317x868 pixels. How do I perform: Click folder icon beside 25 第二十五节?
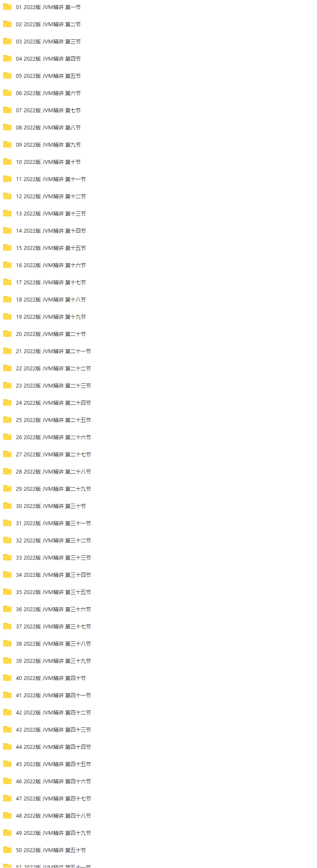pos(7,420)
